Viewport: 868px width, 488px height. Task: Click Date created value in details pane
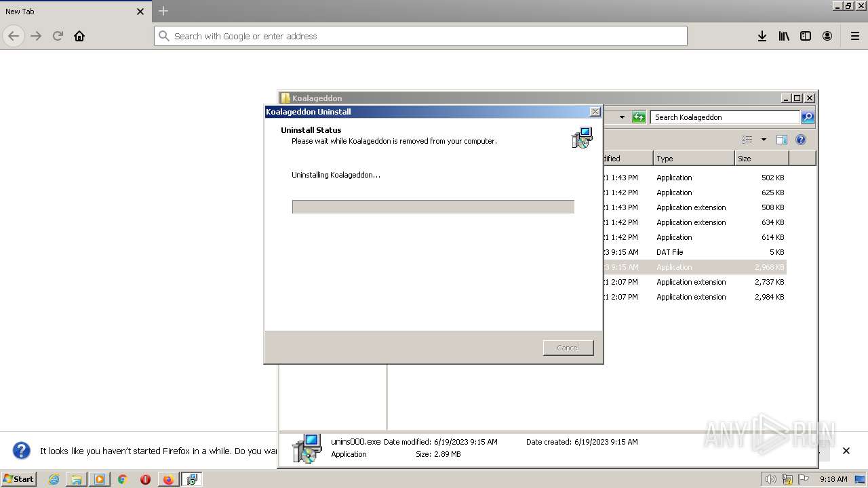coord(606,442)
